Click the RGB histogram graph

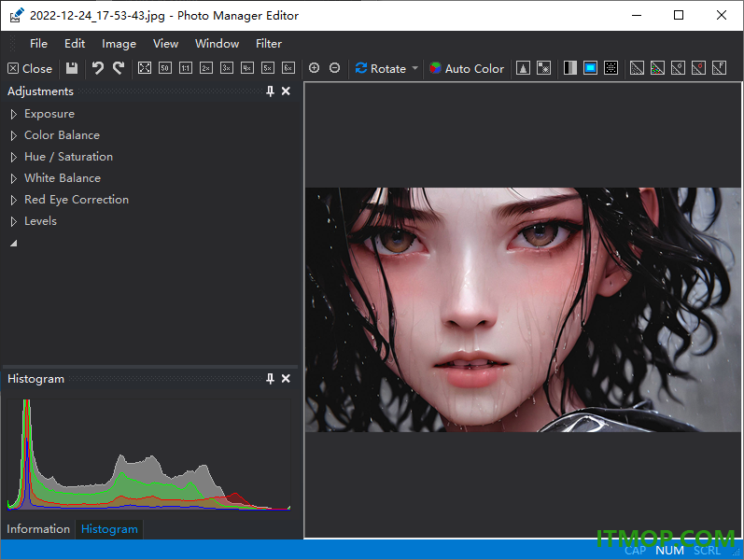(x=149, y=455)
